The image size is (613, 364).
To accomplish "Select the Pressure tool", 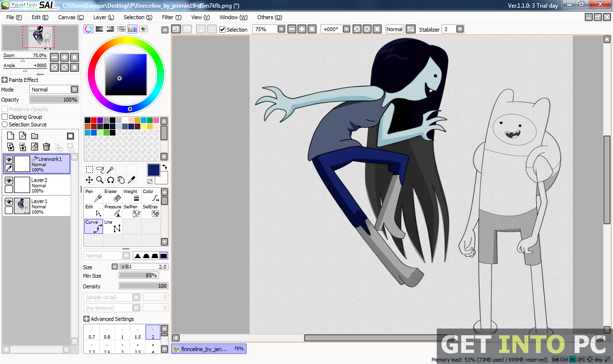I will [x=113, y=211].
